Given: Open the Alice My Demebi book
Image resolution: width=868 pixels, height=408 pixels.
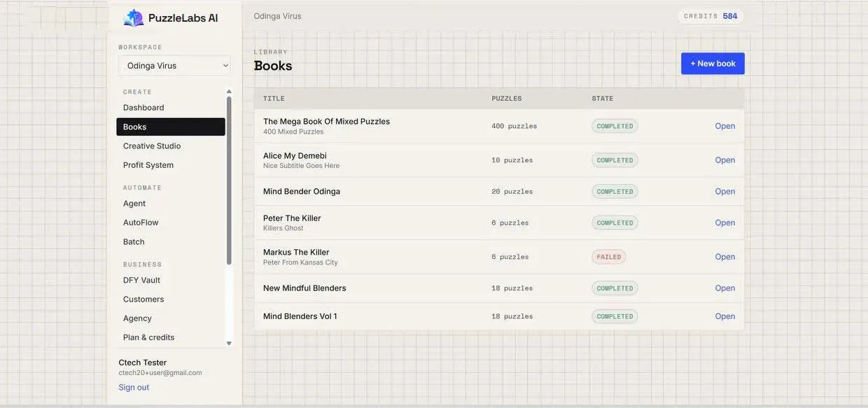Looking at the screenshot, I should click(x=724, y=160).
